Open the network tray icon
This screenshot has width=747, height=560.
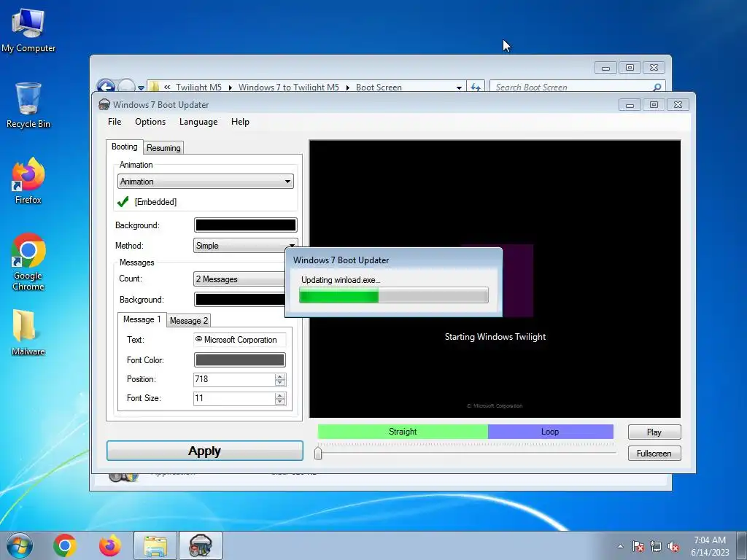[656, 546]
